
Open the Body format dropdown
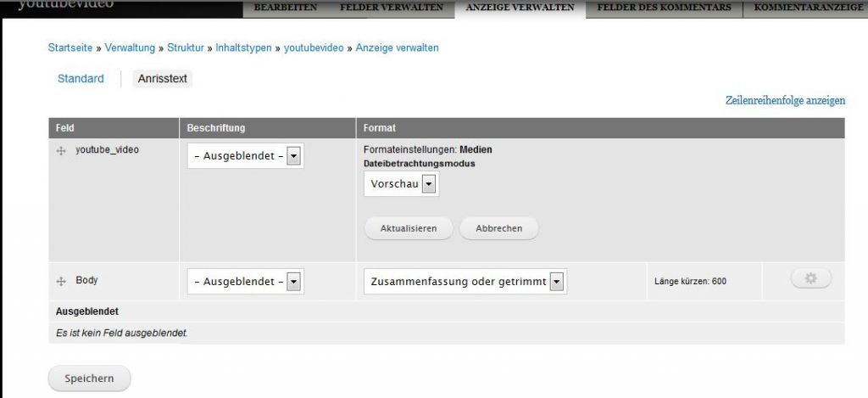[x=465, y=282]
